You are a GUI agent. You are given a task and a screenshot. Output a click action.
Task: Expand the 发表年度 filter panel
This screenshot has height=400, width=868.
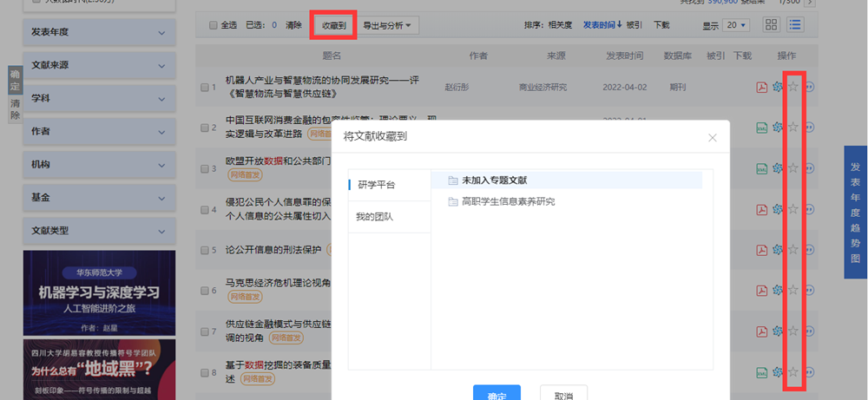pos(99,32)
